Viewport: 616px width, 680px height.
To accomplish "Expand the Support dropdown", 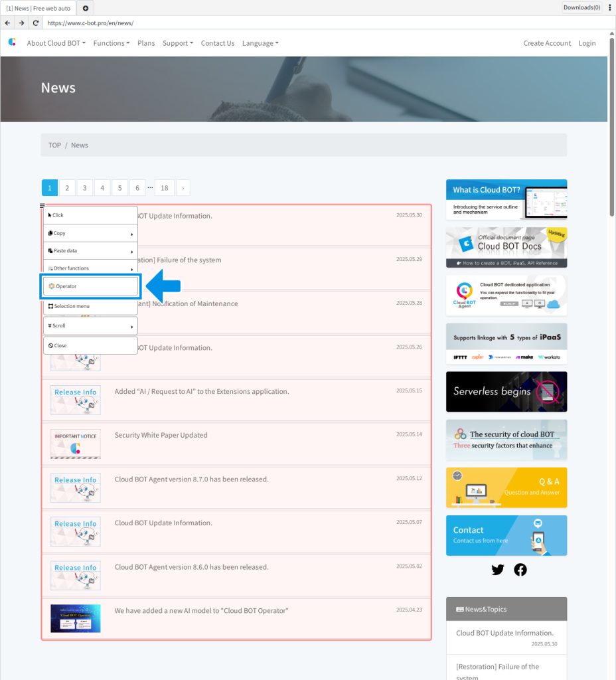I will click(178, 43).
